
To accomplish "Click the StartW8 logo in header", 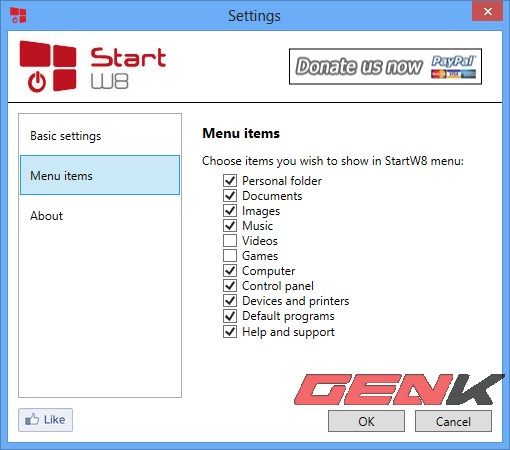I will coord(93,66).
